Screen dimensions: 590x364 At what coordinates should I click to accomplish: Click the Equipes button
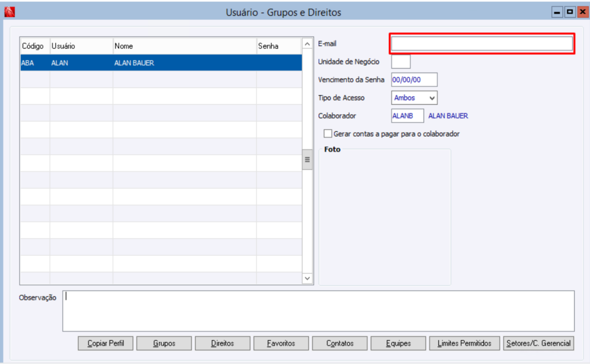(398, 344)
